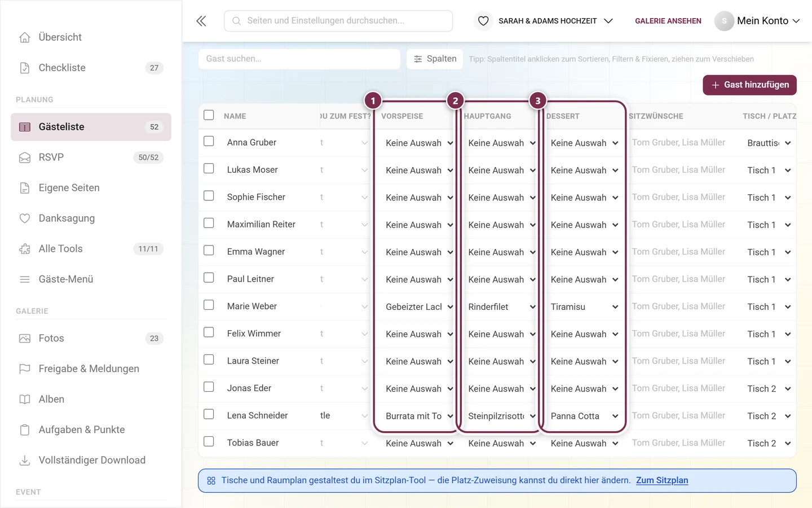Viewport: 812px width, 508px height.
Task: Sort by the Vorspeise column header
Action: click(x=402, y=116)
